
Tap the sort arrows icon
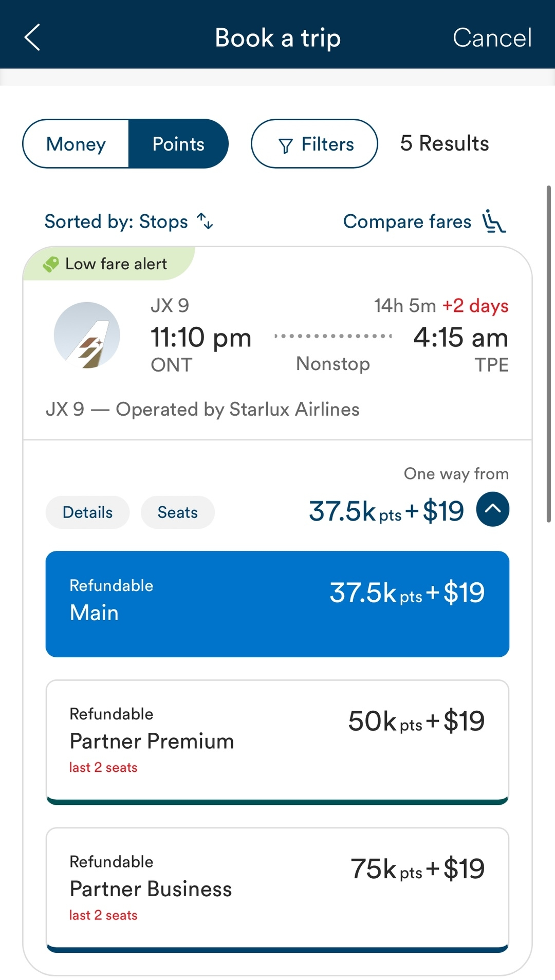pyautogui.click(x=205, y=221)
